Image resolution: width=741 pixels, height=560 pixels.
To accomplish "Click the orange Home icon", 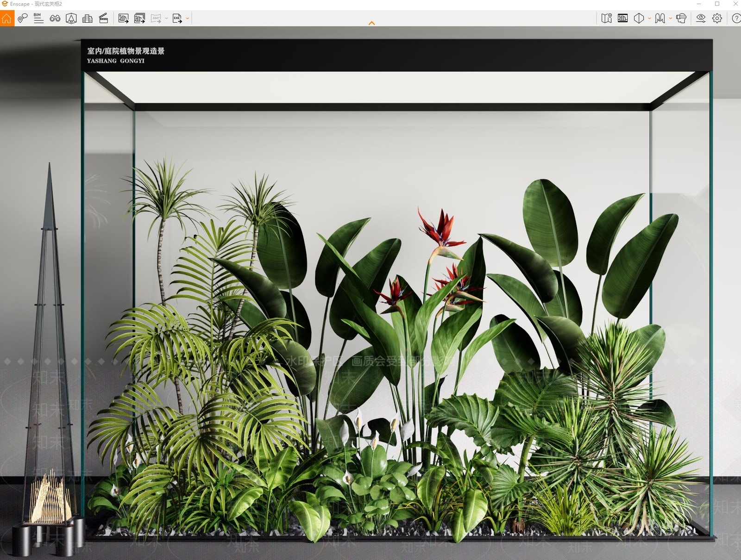I will tap(7, 19).
